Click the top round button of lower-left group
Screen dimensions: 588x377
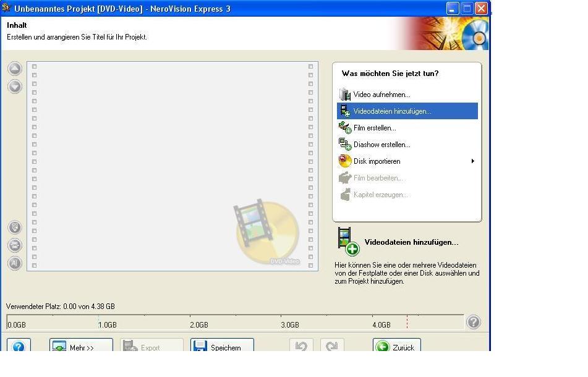point(15,227)
